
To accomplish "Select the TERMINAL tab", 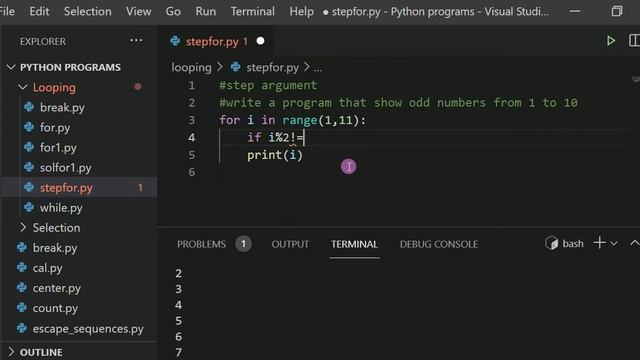I will [354, 244].
